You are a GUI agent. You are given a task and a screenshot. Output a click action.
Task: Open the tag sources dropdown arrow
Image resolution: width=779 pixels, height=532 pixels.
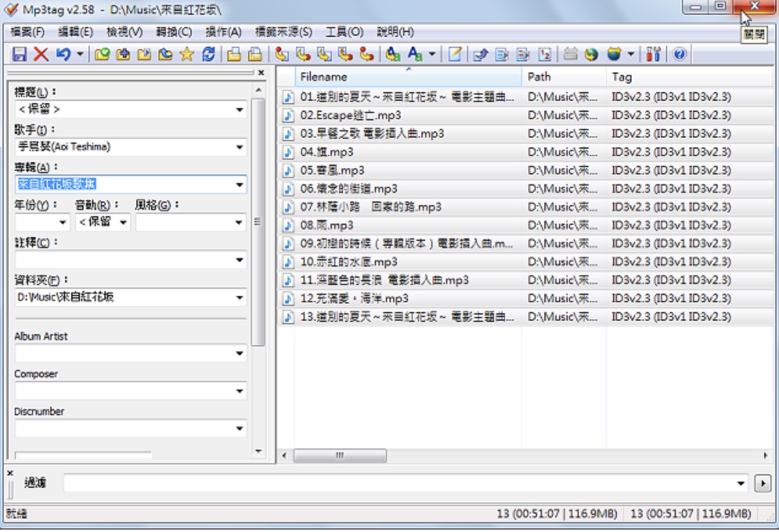pos(631,55)
